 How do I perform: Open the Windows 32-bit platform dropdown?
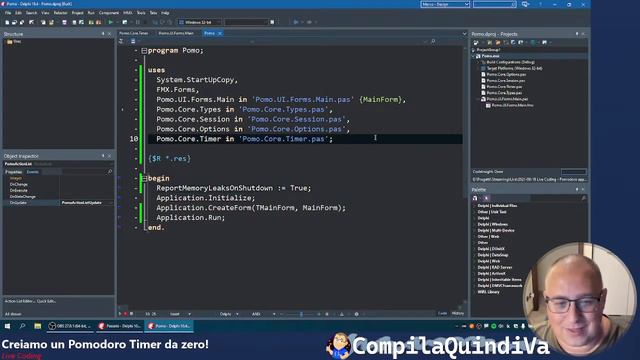click(200, 22)
